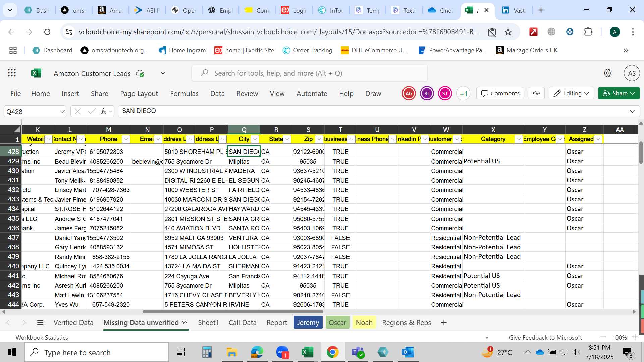Switch to the Call Data sheet
Viewport: 644px width, 362px height.
[x=243, y=323]
